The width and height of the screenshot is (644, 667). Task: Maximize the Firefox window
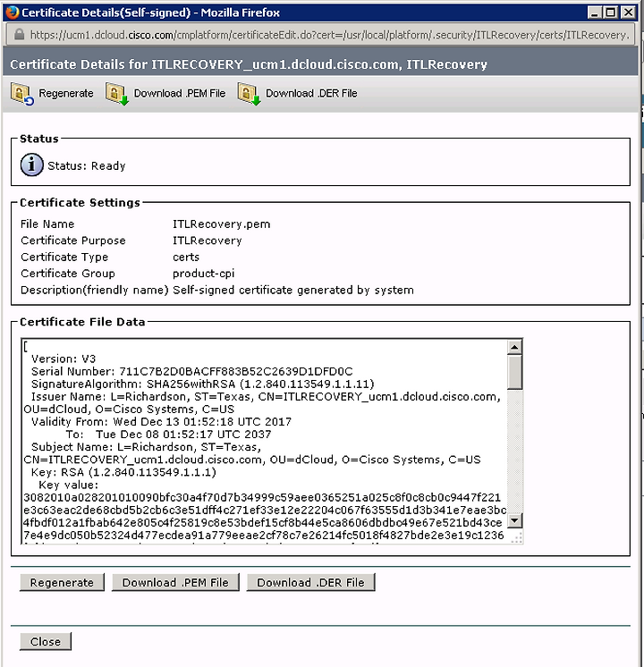(x=610, y=13)
